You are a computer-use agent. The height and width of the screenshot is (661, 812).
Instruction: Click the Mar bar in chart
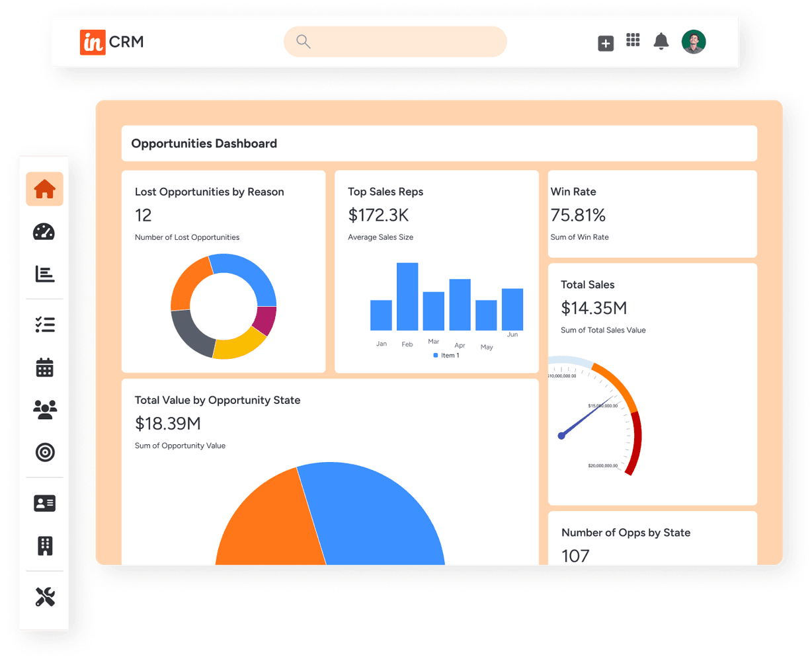tap(434, 311)
